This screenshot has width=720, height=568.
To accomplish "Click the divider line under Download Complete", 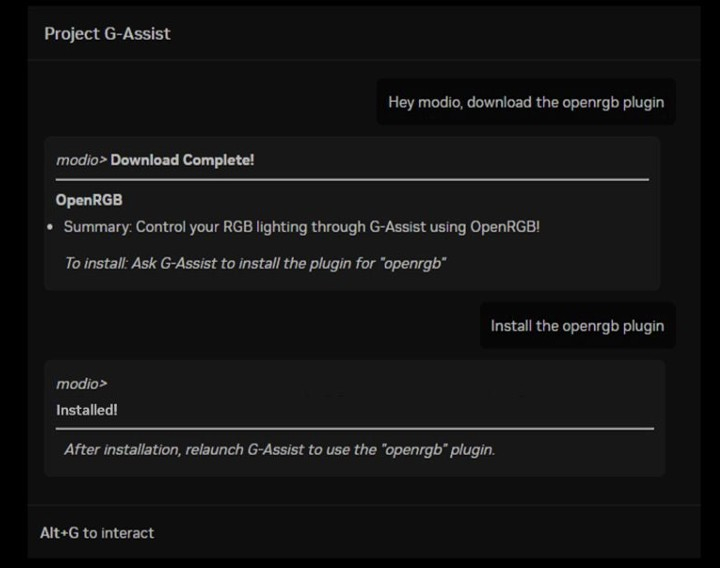I will tap(352, 180).
